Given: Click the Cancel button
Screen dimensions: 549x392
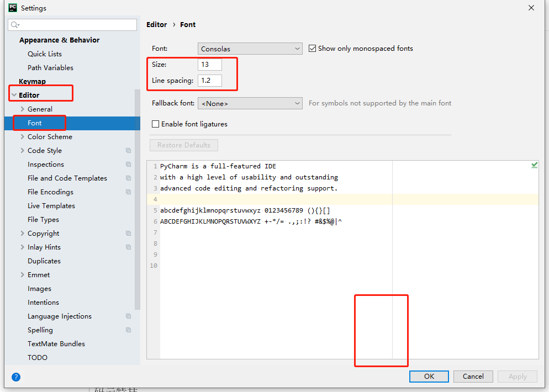Looking at the screenshot, I should (x=473, y=376).
